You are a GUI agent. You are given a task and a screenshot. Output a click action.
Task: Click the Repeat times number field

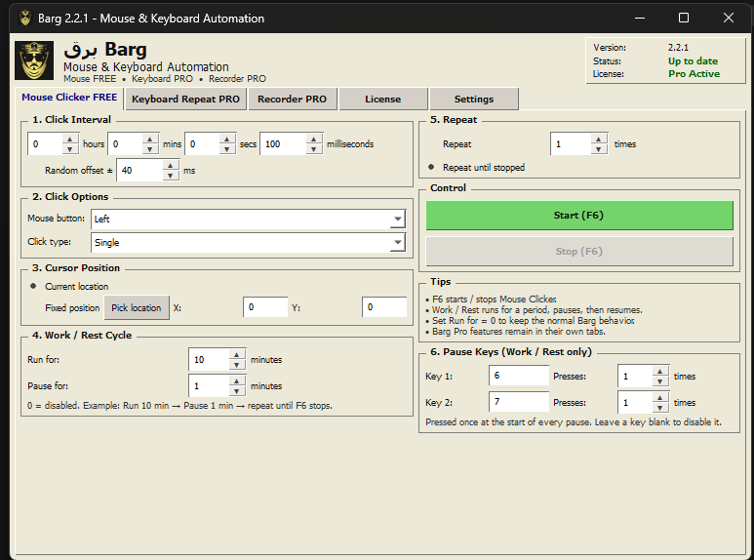click(572, 144)
